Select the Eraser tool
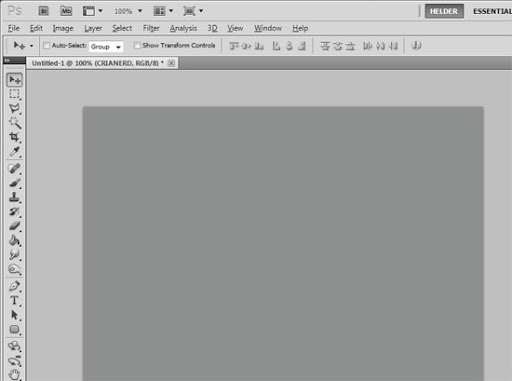 (14, 226)
